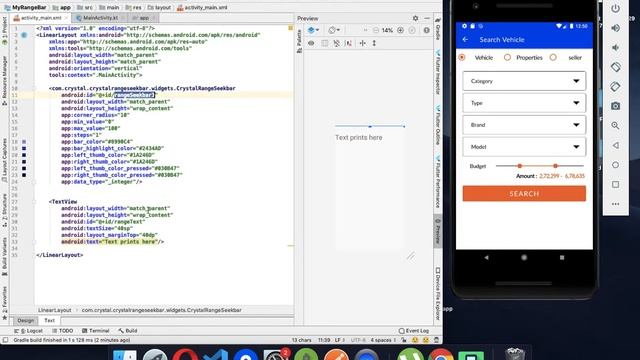Screen dimensions: 640x360
Task: Zoom in the layout preview
Action: 400,30
